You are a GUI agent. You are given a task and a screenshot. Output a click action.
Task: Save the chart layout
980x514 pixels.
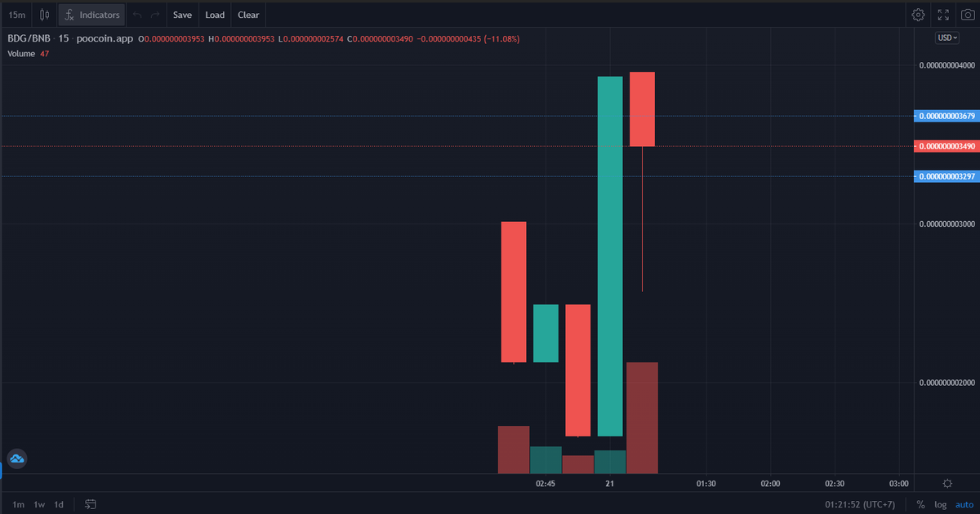coord(182,15)
